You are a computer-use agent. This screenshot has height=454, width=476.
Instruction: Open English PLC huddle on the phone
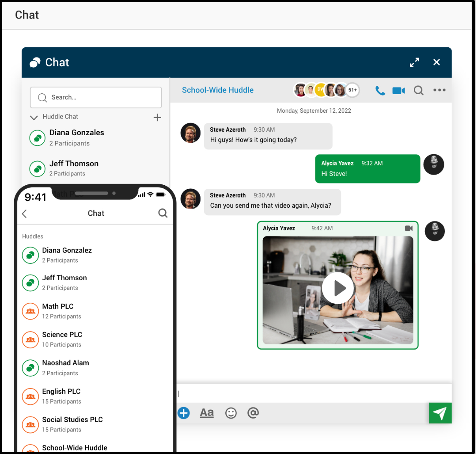pyautogui.click(x=95, y=396)
